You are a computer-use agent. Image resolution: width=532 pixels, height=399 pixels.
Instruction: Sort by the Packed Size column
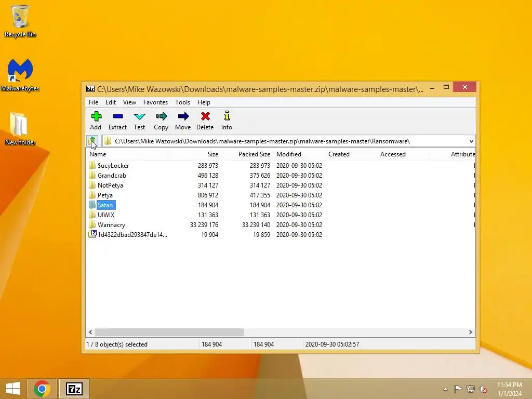pos(247,154)
